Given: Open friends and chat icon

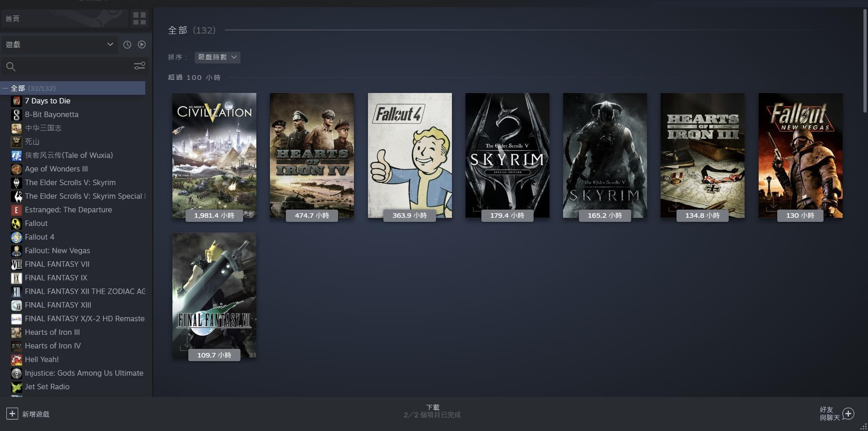Looking at the screenshot, I should (x=848, y=414).
